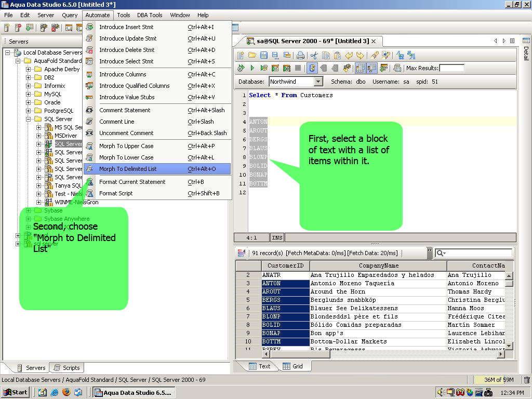Click the Open file folder icon
This screenshot has width=532, height=399.
[252, 55]
